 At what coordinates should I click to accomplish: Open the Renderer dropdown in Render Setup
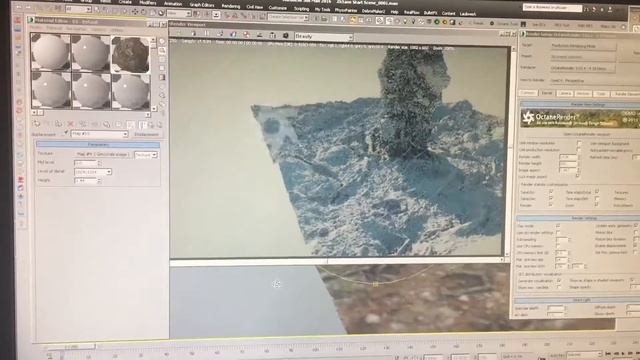(583, 68)
